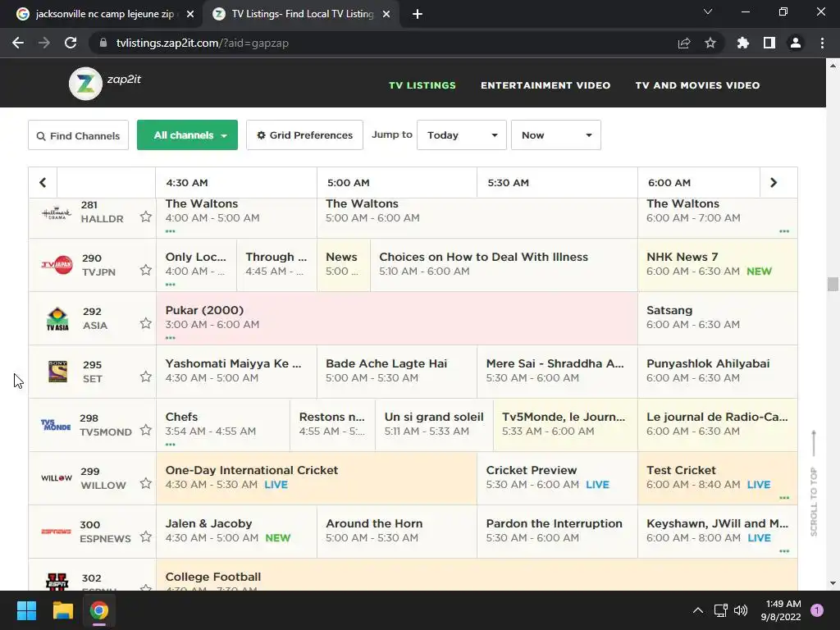The height and width of the screenshot is (630, 840).
Task: Open the Windows Start menu
Action: click(26, 610)
